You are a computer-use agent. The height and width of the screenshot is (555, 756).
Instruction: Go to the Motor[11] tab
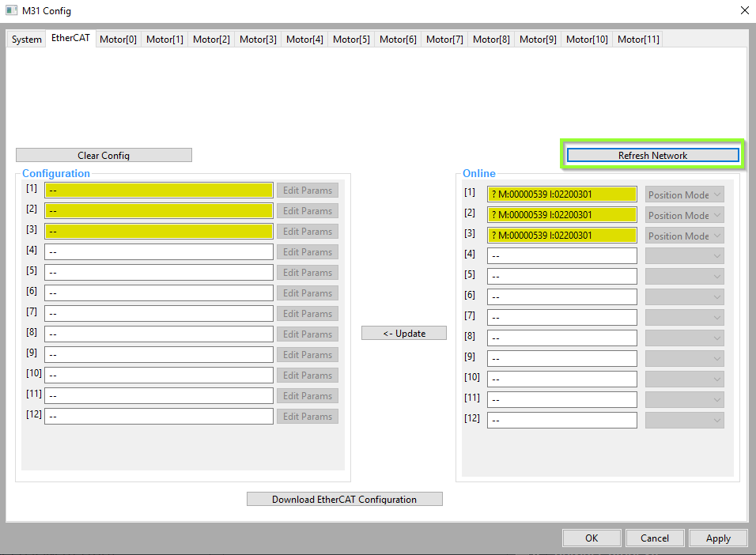click(x=638, y=39)
